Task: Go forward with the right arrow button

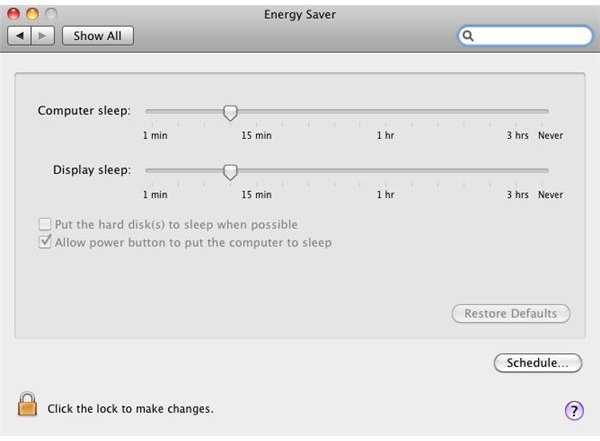Action: [x=42, y=36]
